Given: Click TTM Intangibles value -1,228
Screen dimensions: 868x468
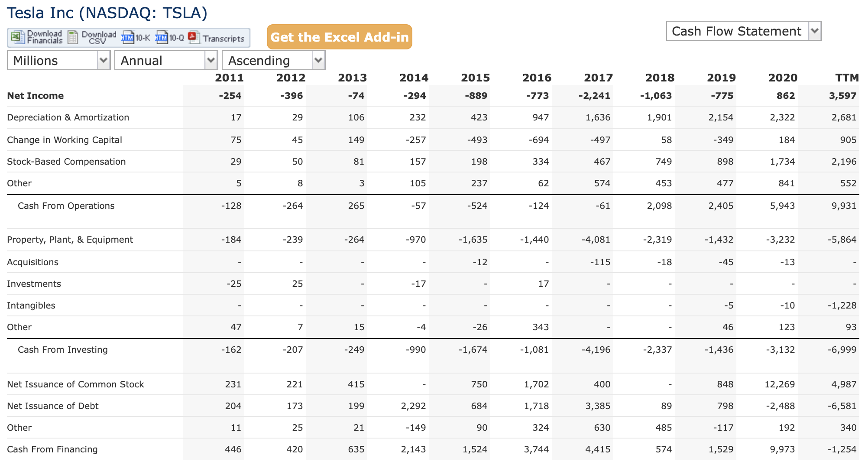Looking at the screenshot, I should (842, 305).
